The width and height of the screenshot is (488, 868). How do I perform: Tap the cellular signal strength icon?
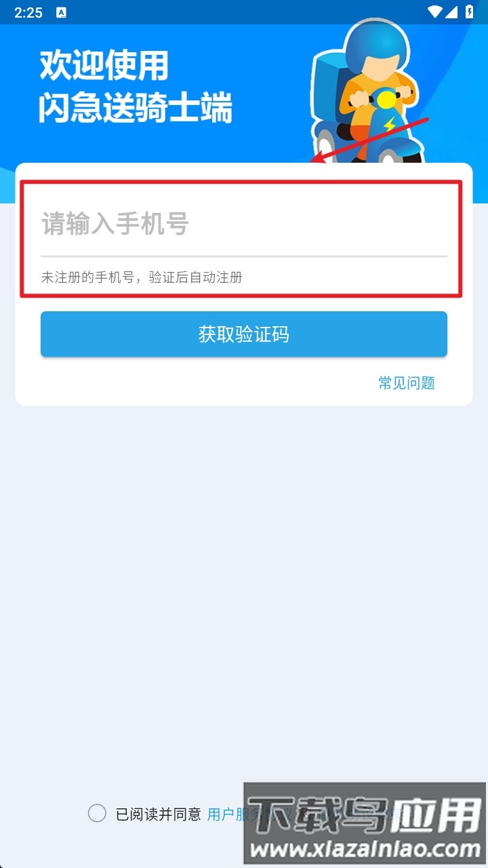(x=453, y=12)
